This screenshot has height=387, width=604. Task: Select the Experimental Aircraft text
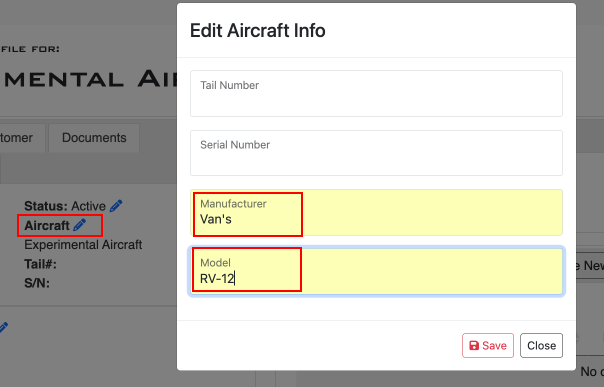83,245
